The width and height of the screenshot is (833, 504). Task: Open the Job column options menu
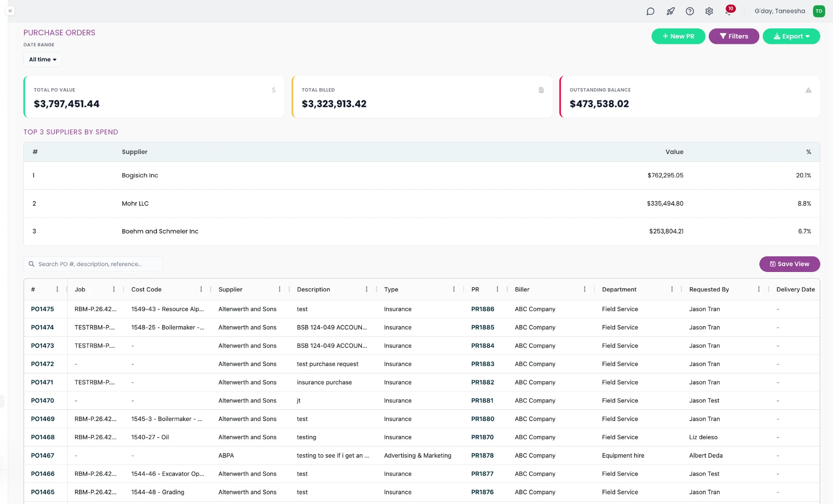[114, 289]
